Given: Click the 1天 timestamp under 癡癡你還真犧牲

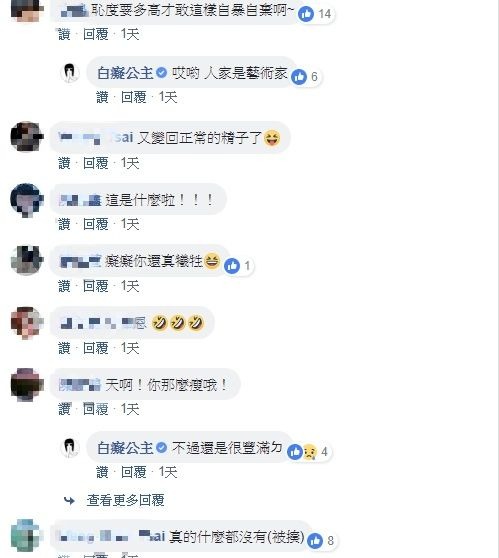Looking at the screenshot, I should click(x=130, y=286).
